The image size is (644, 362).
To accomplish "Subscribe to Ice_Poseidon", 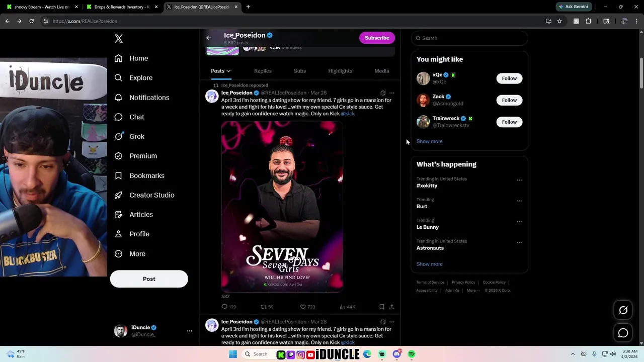I will (377, 38).
